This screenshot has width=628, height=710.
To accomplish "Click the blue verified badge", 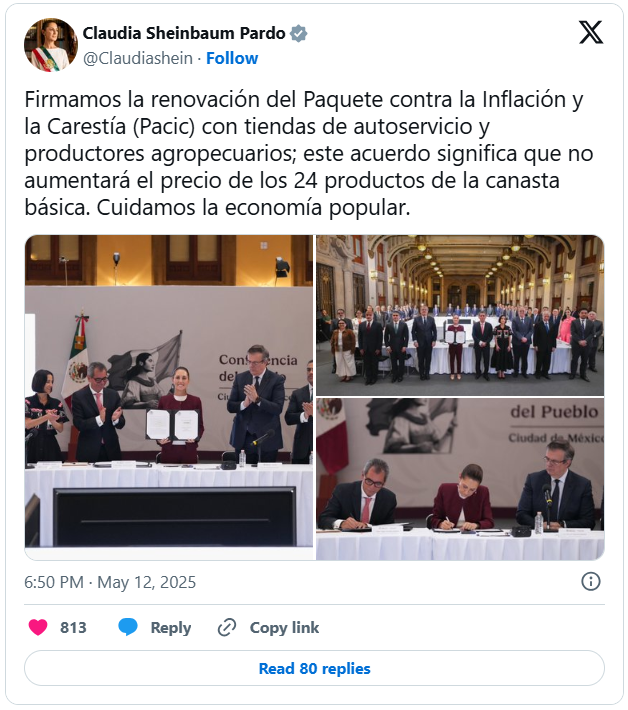I will pos(299,34).
